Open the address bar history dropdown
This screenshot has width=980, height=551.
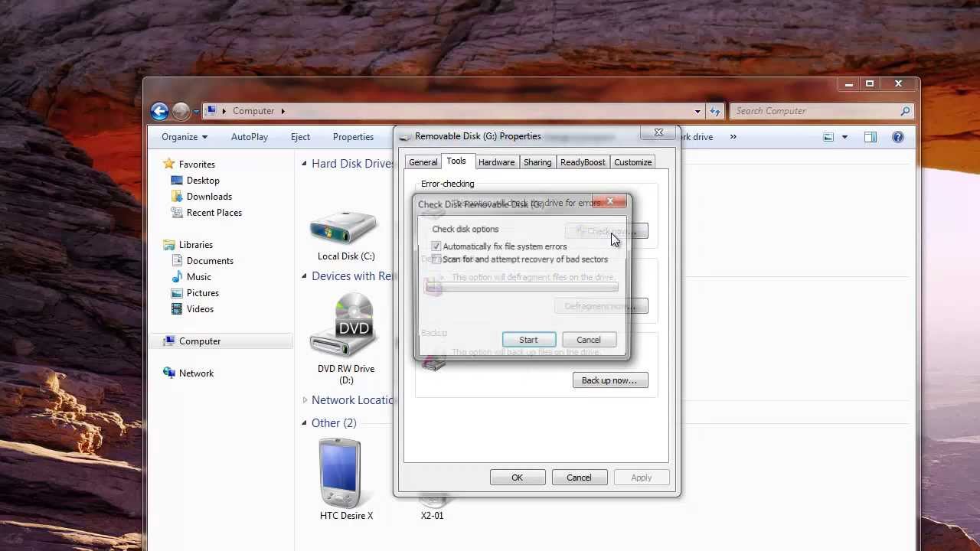(x=697, y=111)
